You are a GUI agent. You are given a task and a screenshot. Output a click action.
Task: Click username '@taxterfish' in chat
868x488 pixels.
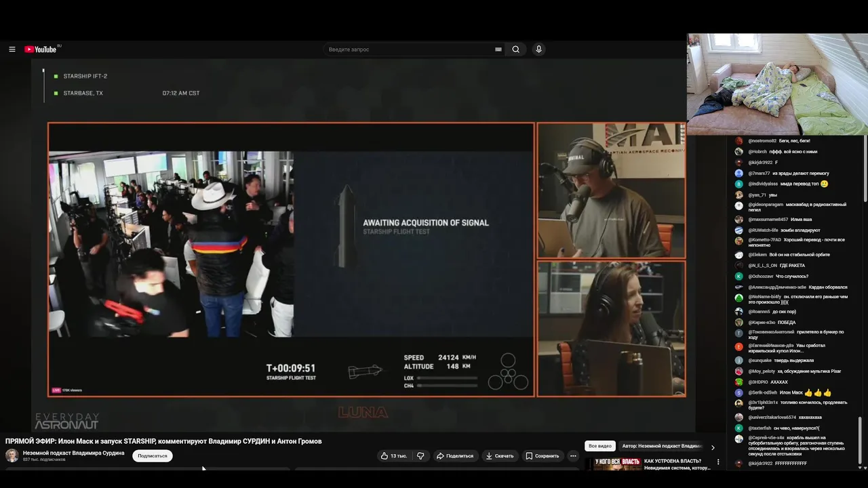click(x=760, y=428)
